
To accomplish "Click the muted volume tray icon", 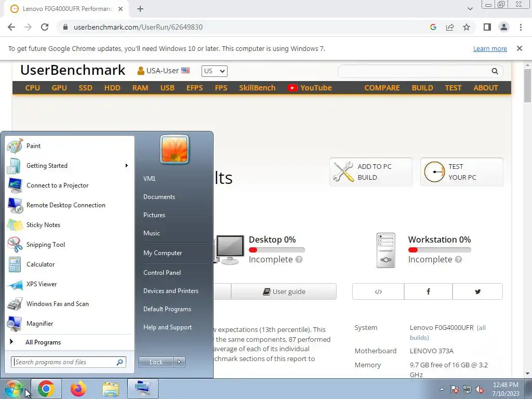I will click(x=480, y=389).
